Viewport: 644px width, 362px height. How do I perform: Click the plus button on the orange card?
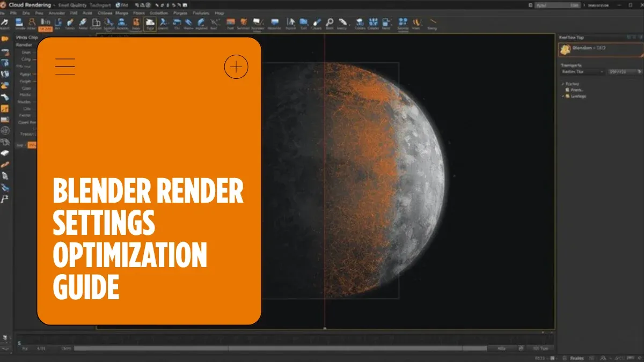tap(236, 67)
